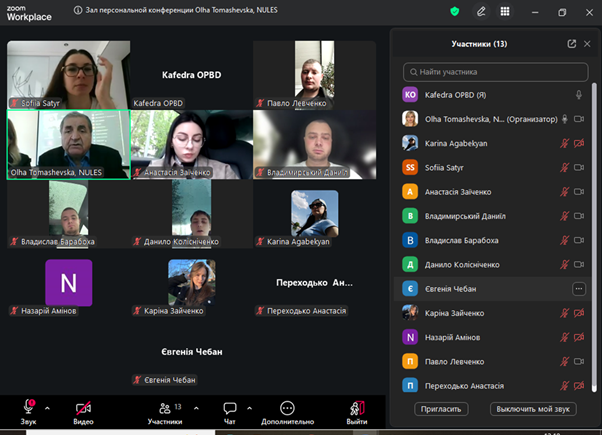Pop out the participants panel
Screen dimensions: 602x435
[x=572, y=44]
